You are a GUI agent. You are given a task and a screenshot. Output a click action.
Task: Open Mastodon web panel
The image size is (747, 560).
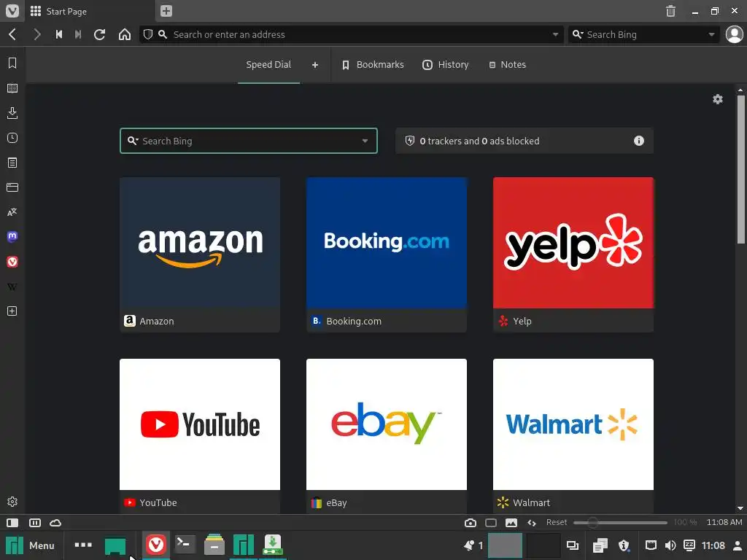12,237
